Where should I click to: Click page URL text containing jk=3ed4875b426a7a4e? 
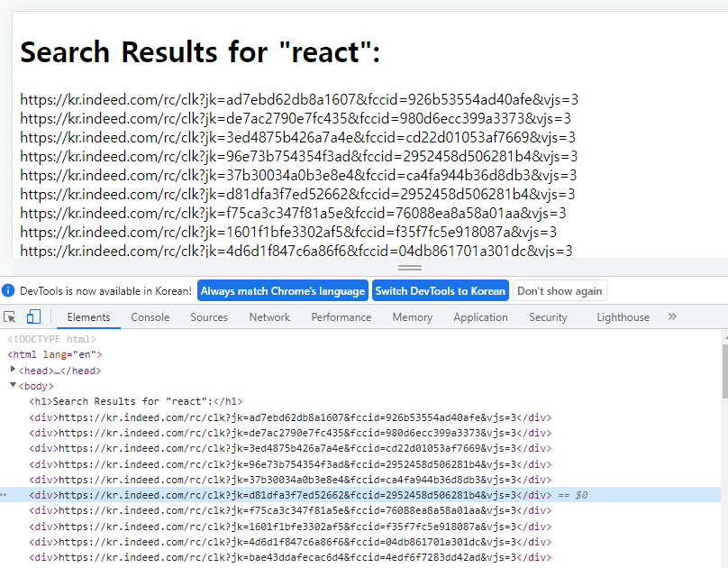pos(297,137)
